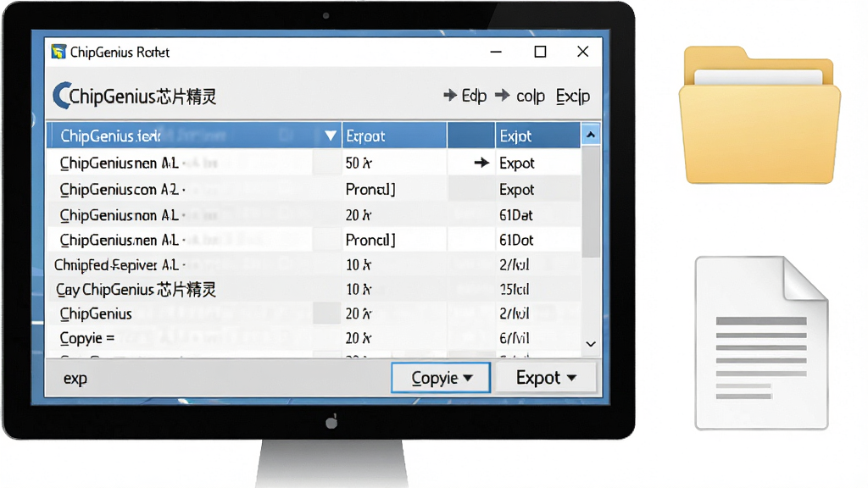Open the ChipGenius header dropdown triangle
The width and height of the screenshot is (868, 488).
[331, 136]
